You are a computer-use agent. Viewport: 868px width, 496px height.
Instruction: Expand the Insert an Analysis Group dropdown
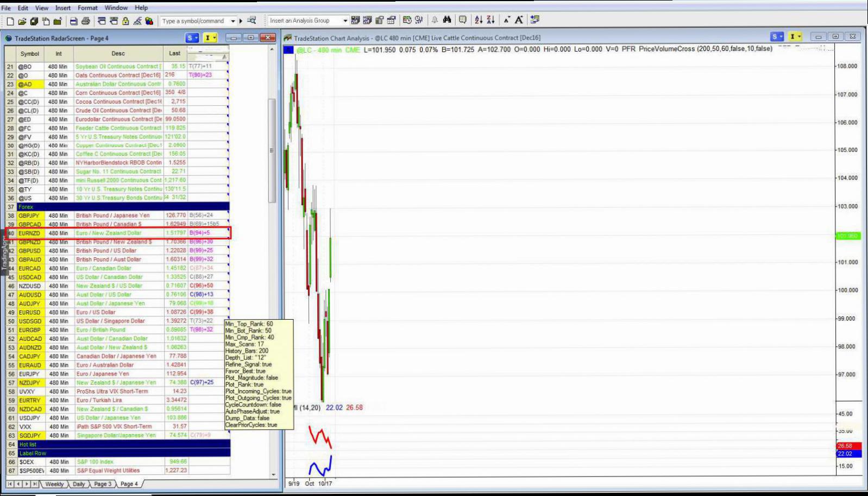click(x=345, y=21)
